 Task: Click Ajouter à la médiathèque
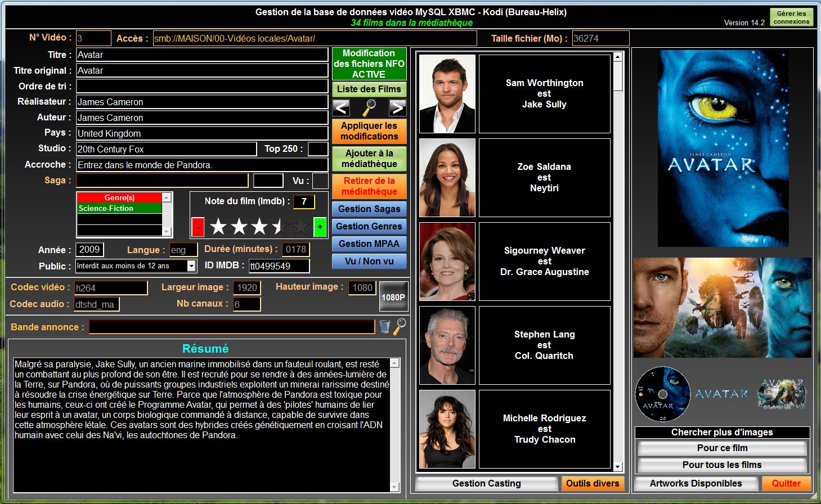pos(369,159)
